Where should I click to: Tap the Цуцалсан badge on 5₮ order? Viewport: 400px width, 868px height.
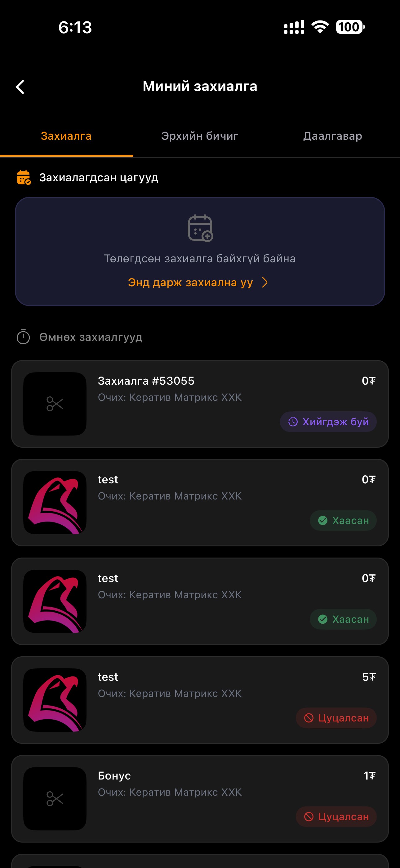coord(336,718)
